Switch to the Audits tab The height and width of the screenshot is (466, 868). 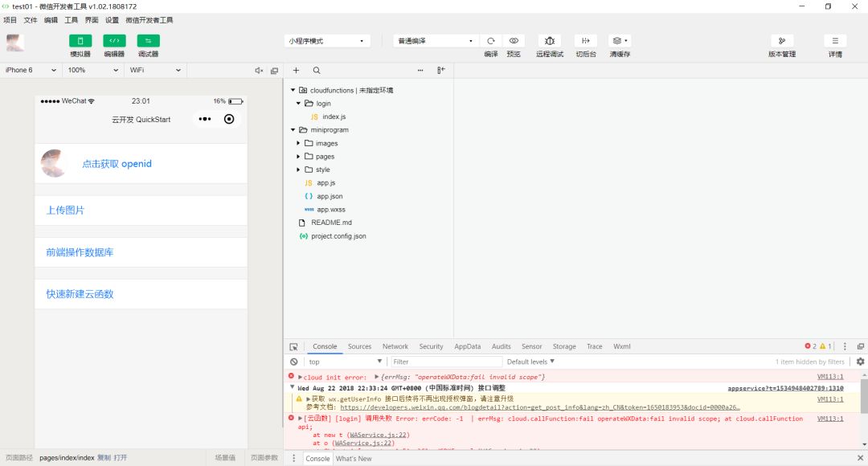502,346
